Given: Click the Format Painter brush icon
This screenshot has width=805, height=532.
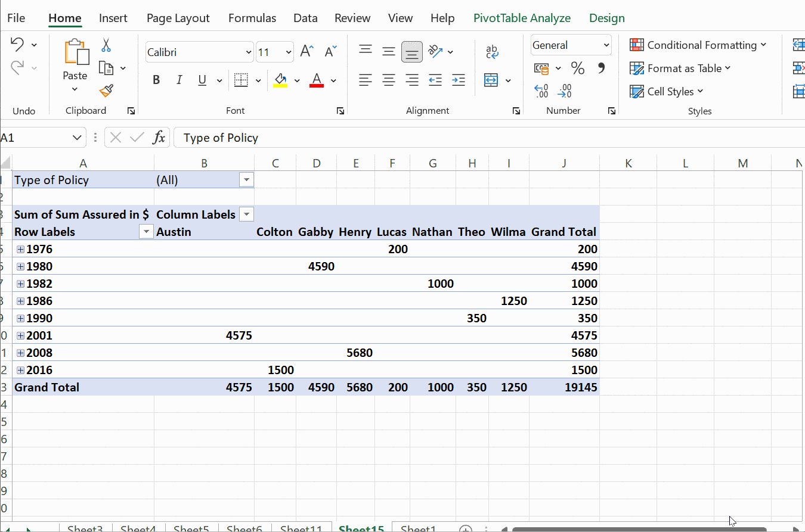Looking at the screenshot, I should [x=106, y=91].
